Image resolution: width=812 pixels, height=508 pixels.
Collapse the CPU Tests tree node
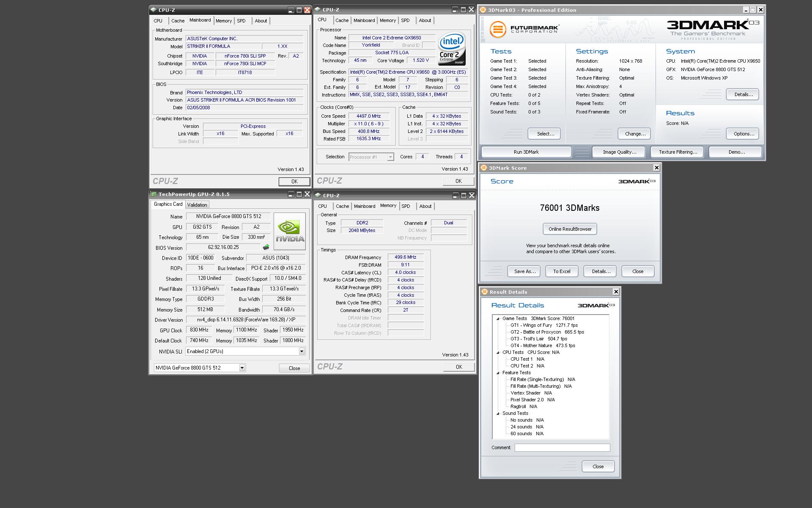498,352
